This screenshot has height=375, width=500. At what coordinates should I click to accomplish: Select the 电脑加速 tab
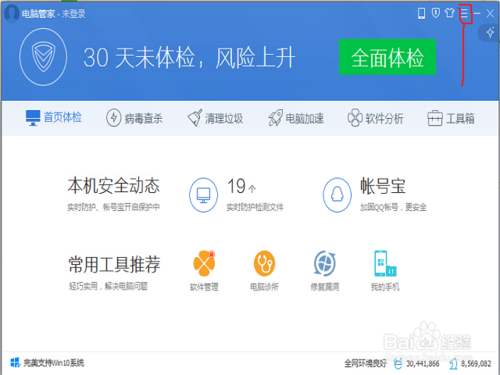click(296, 118)
